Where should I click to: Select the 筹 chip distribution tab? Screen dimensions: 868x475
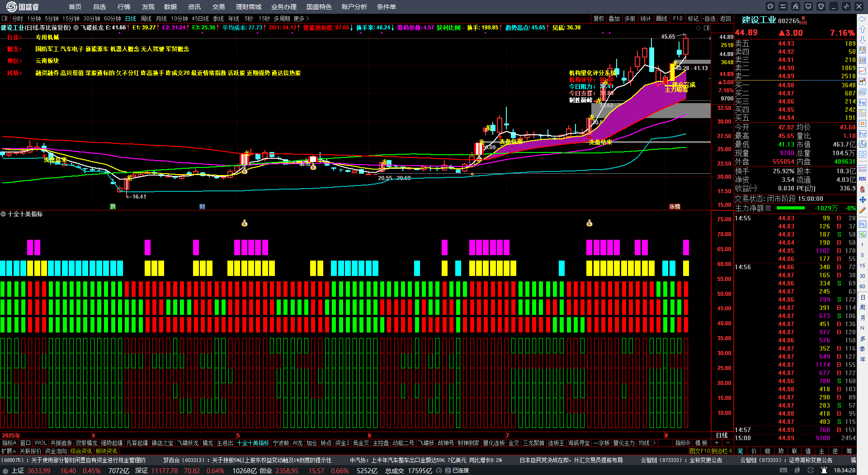pyautogui.click(x=849, y=451)
